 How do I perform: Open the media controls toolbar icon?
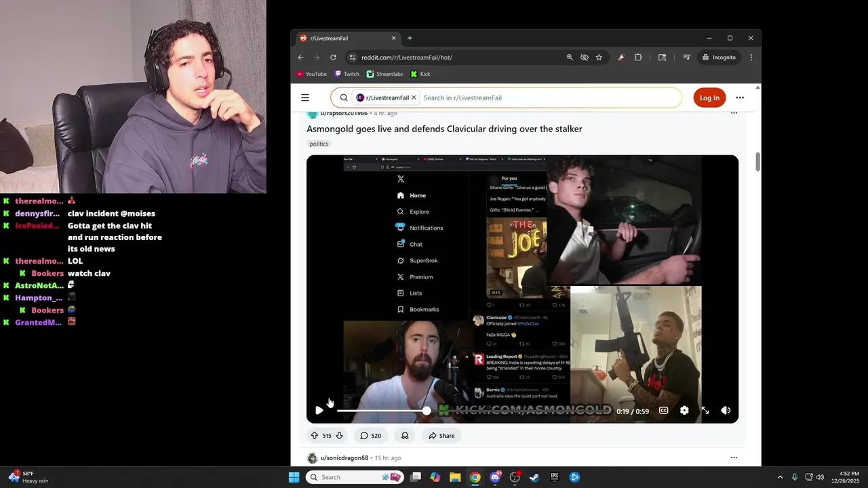pos(686,58)
